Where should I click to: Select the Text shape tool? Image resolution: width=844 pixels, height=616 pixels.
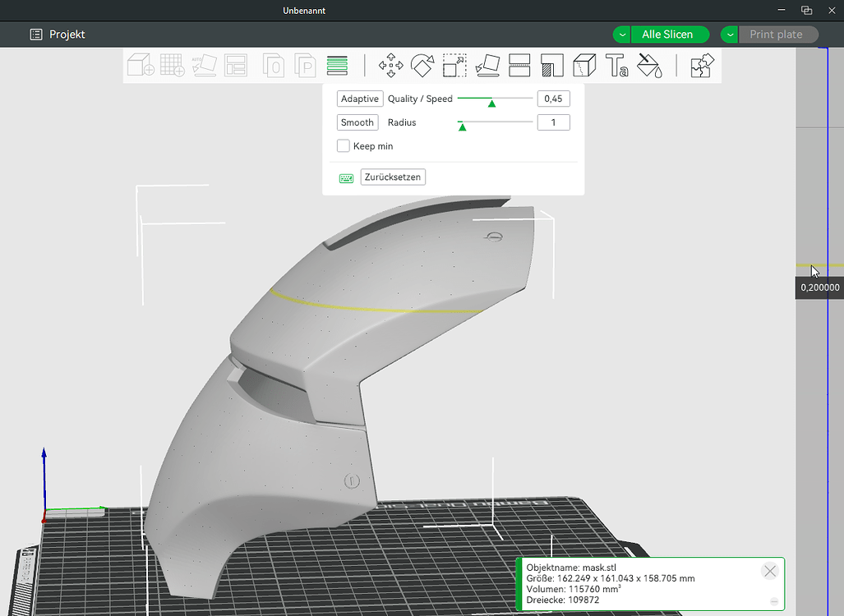point(617,65)
